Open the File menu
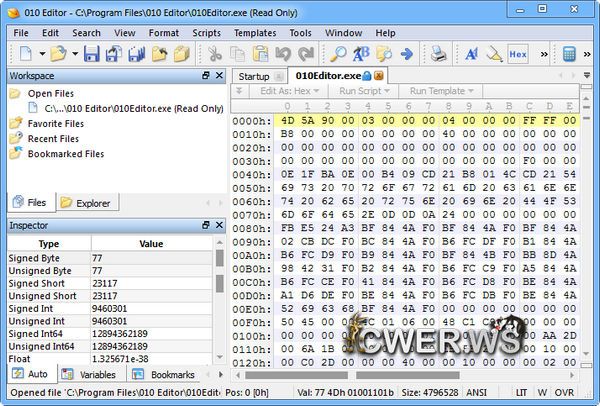Screen dimensions: 600x406 (x=21, y=33)
